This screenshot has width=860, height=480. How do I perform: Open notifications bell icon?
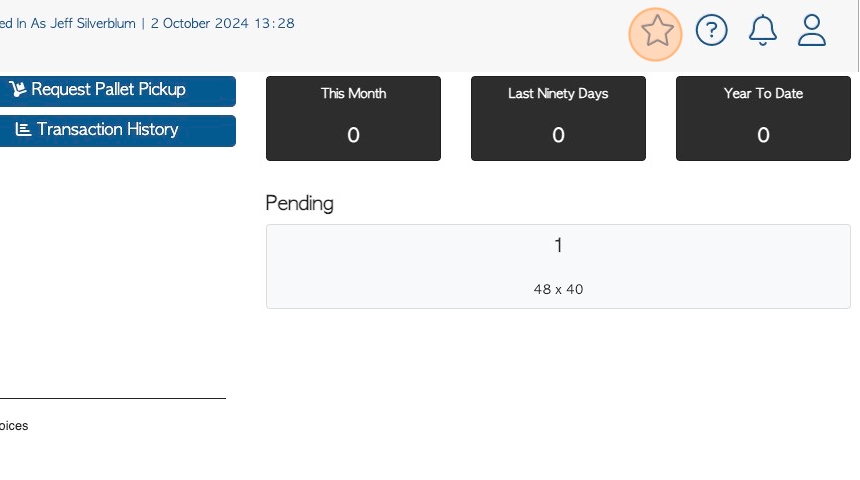coord(762,30)
